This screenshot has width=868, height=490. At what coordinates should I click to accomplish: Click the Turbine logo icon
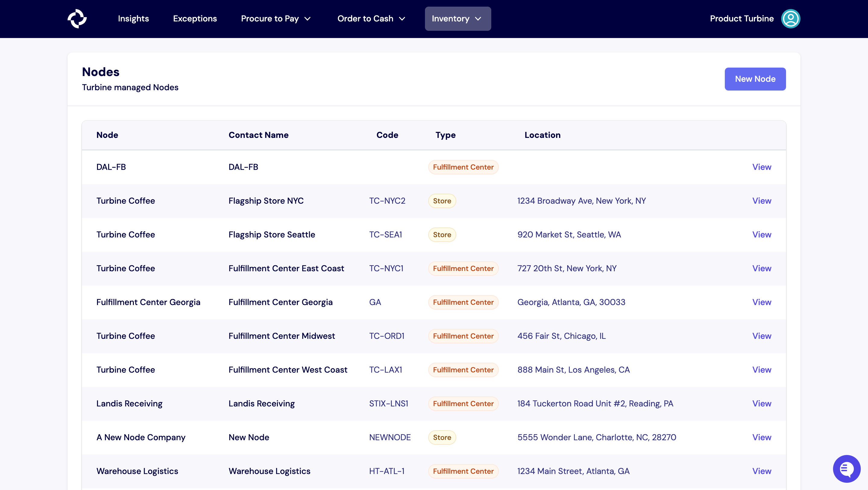[77, 18]
